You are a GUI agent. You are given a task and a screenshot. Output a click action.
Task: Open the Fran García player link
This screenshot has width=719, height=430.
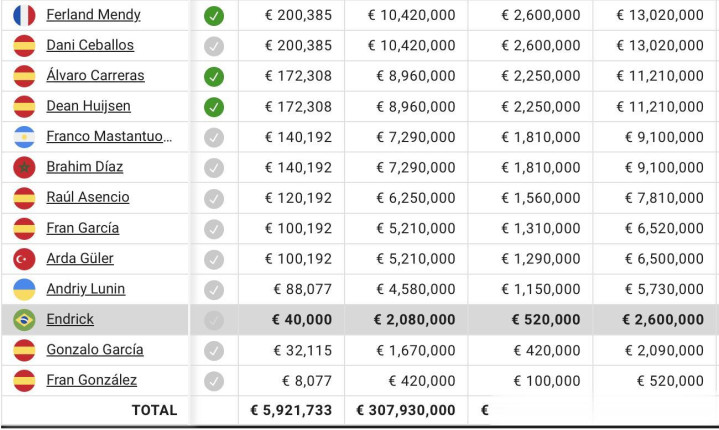[82, 228]
